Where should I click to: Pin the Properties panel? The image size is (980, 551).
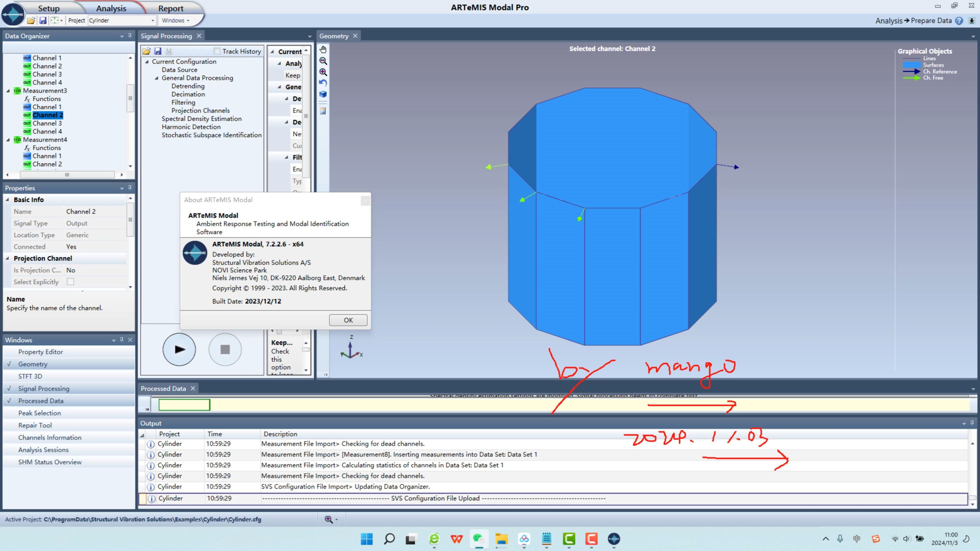point(130,188)
